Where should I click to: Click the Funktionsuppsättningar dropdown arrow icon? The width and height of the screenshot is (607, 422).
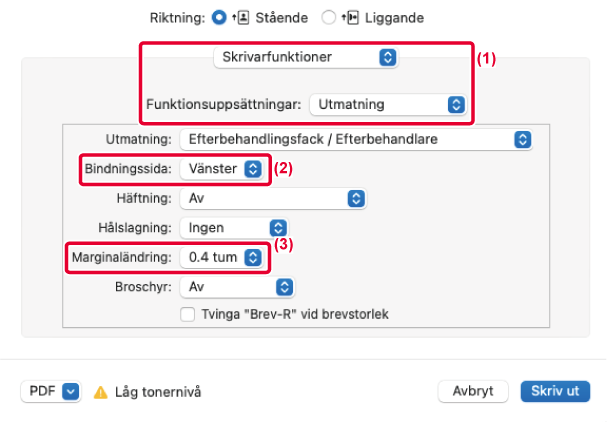tap(456, 105)
